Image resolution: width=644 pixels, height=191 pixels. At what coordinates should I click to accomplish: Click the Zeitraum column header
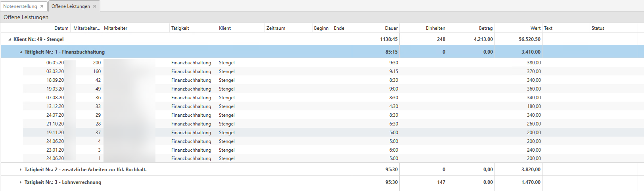click(276, 28)
